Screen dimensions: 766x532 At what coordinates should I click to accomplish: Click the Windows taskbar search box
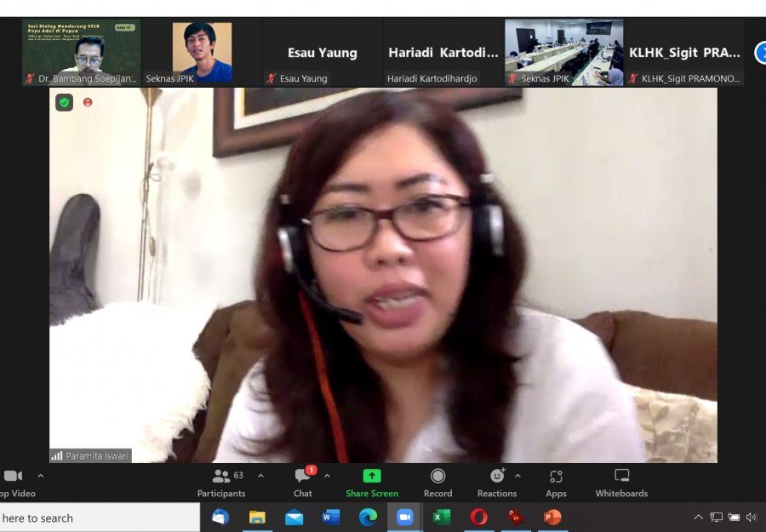pos(100,518)
